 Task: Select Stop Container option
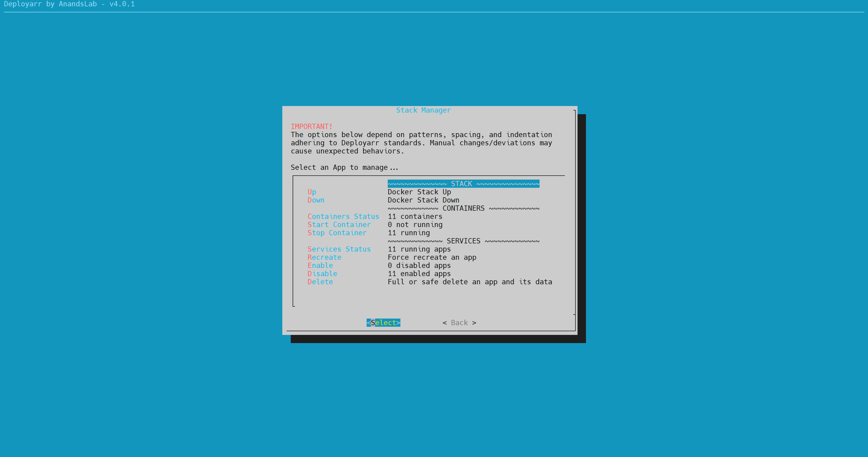point(337,233)
